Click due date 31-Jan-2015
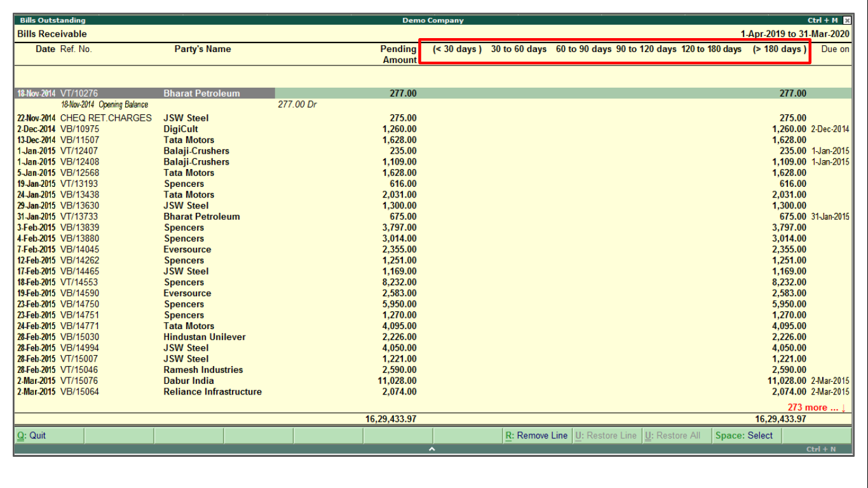The height and width of the screenshot is (488, 868). coord(830,217)
